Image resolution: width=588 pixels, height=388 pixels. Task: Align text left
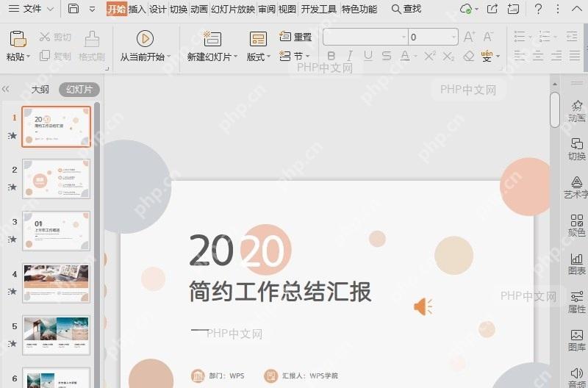[x=520, y=57]
